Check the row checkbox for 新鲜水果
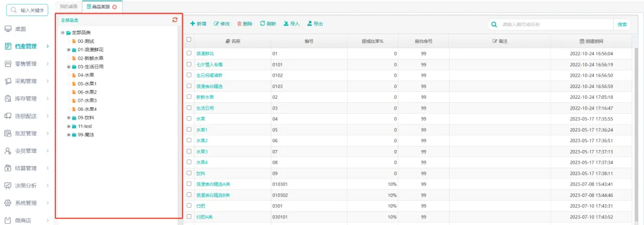 click(x=189, y=96)
